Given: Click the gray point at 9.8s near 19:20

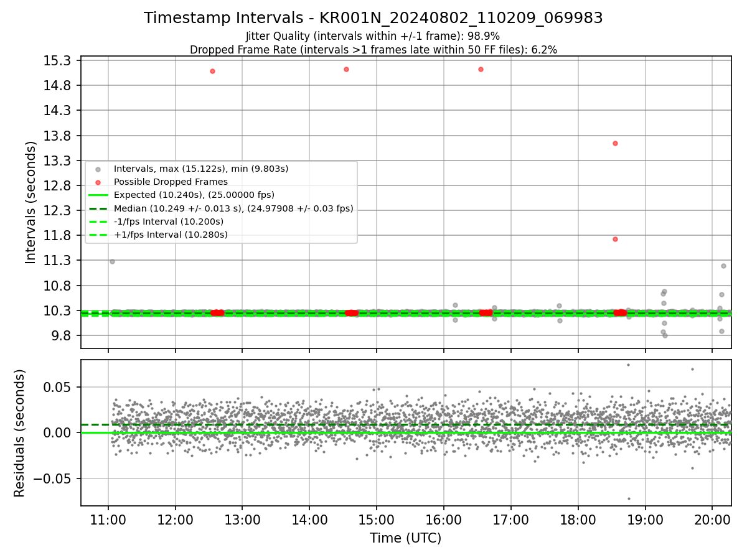Looking at the screenshot, I should 665,335.
